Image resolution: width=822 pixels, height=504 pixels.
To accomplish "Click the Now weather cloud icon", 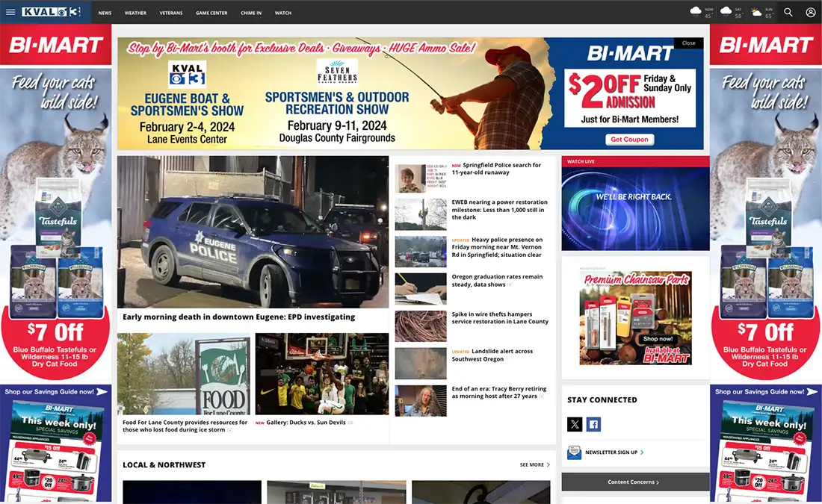I will click(x=696, y=11).
